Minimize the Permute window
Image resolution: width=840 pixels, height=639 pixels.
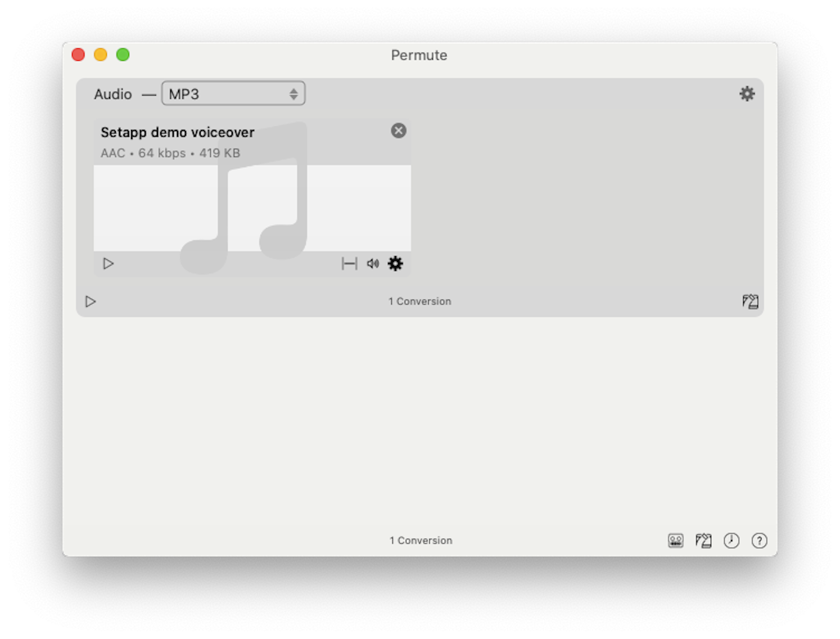pyautogui.click(x=101, y=55)
